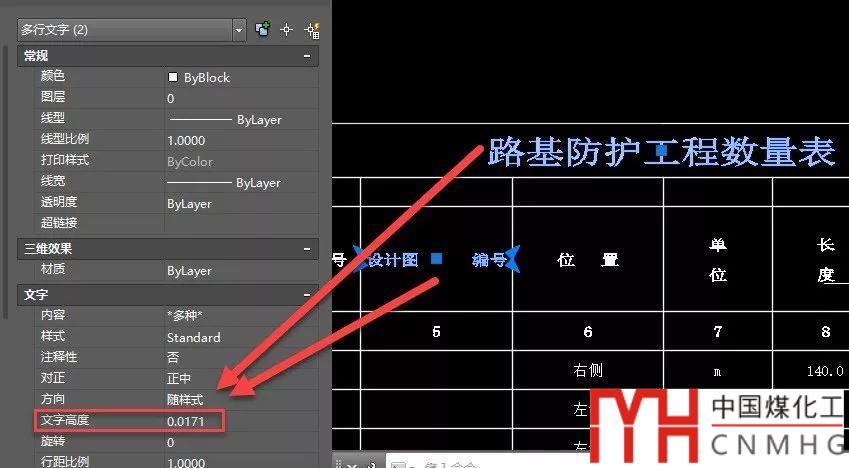Click the column number 6 cell
The height and width of the screenshot is (468, 849).
588,332
